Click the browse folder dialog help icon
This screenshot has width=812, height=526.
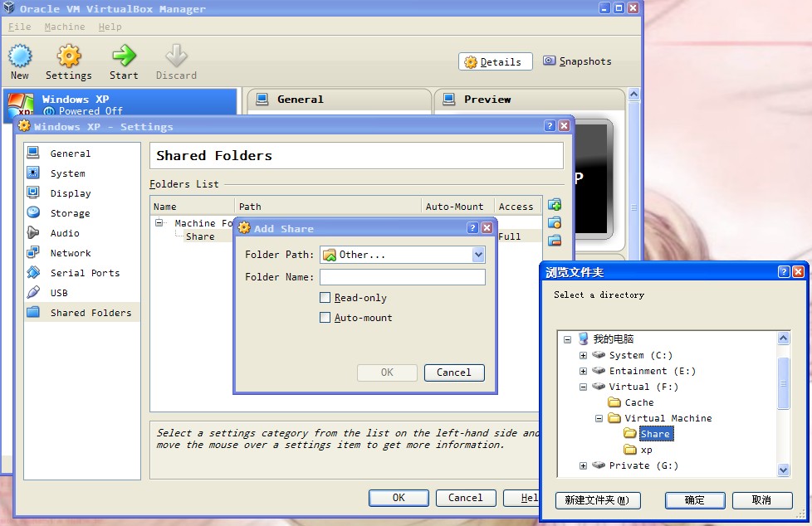tap(785, 272)
